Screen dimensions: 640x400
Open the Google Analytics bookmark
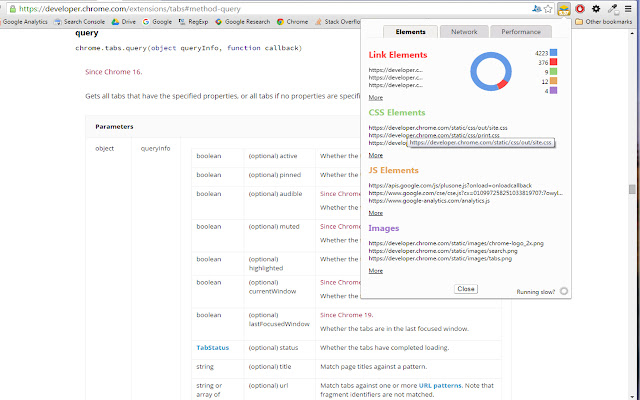[26, 21]
